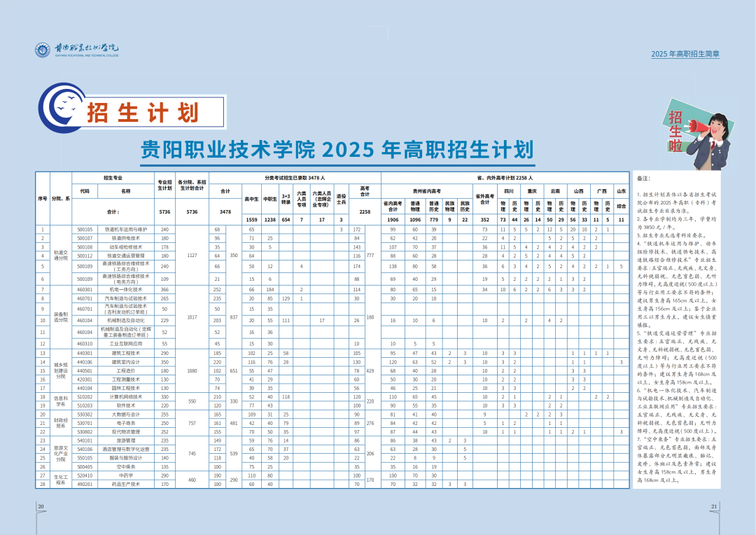Click the 备注 notes heading
This screenshot has height=535, width=756.
[644, 179]
